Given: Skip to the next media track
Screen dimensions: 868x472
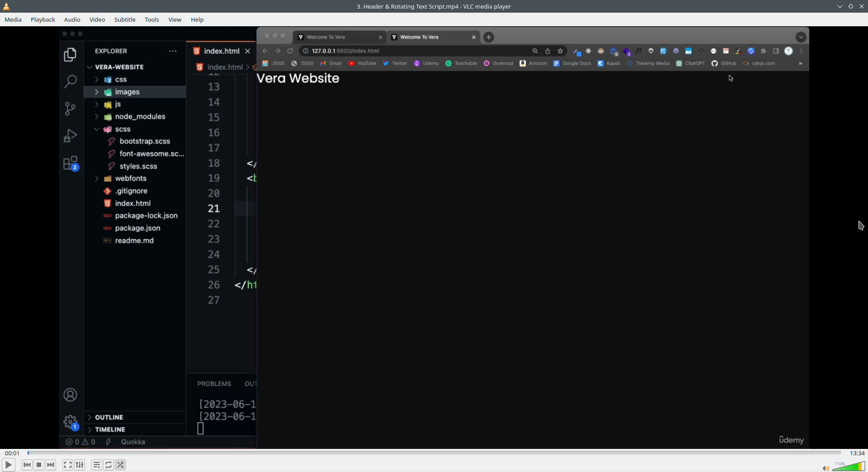Looking at the screenshot, I should [51, 465].
